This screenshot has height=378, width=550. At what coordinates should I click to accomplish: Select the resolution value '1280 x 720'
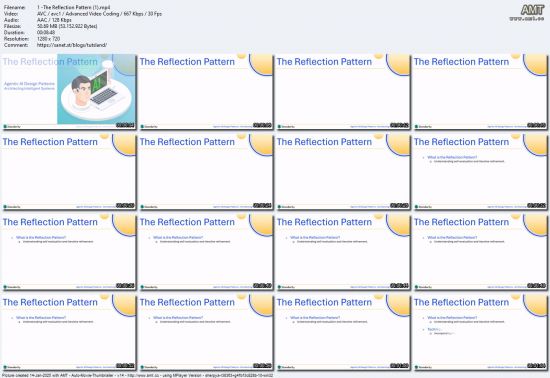pos(48,39)
